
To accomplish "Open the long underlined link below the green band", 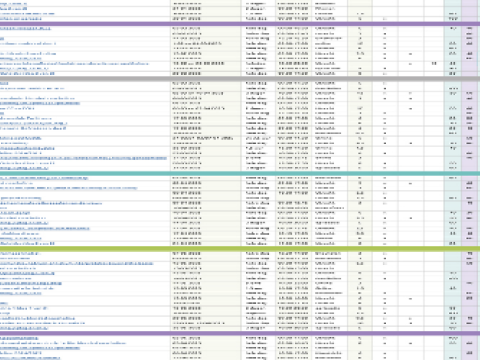I will coord(77,263).
